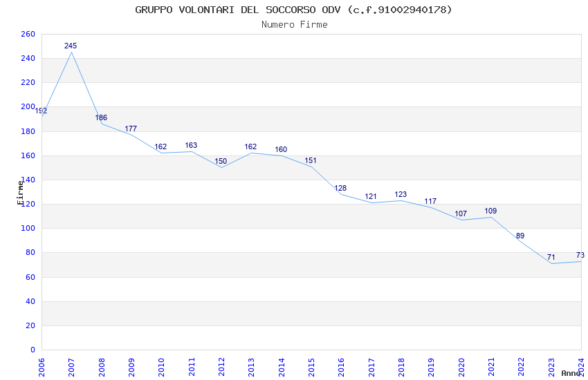
Task: Click the y-axis value 180
Action: (x=28, y=131)
